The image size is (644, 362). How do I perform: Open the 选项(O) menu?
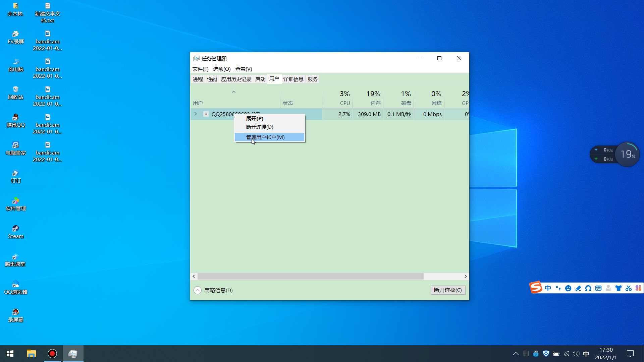(222, 69)
